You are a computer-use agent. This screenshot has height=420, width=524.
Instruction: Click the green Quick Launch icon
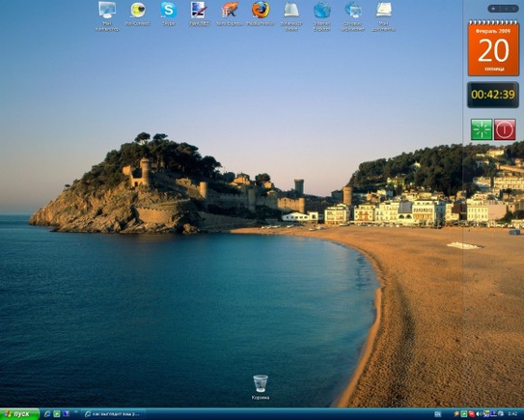tap(57, 414)
